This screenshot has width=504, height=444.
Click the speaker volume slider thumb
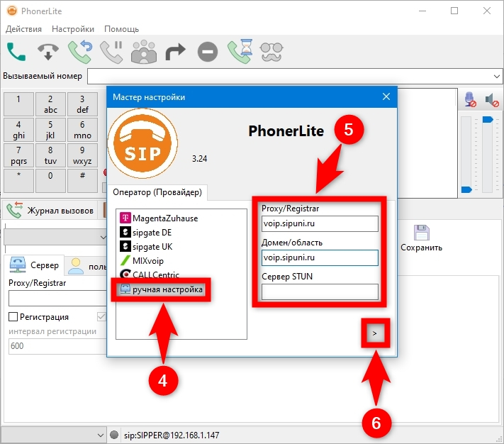(488, 120)
